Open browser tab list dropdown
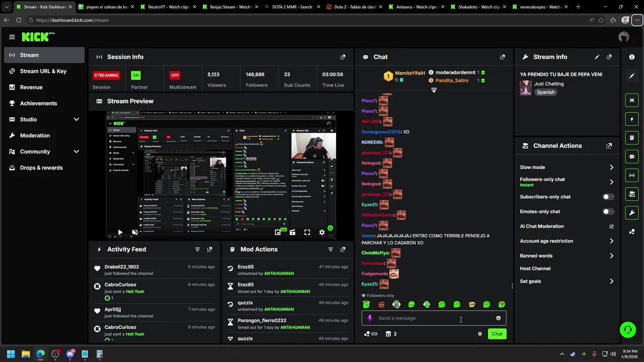The height and width of the screenshot is (362, 644). tap(6, 7)
